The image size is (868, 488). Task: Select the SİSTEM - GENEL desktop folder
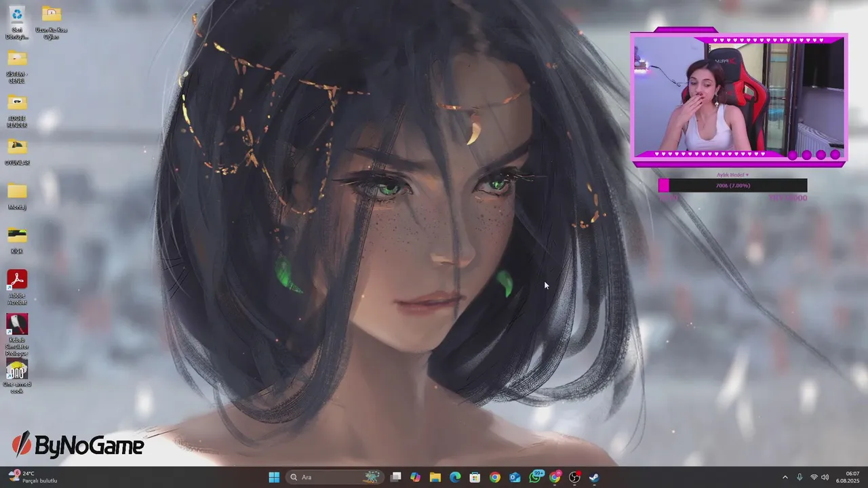click(17, 66)
